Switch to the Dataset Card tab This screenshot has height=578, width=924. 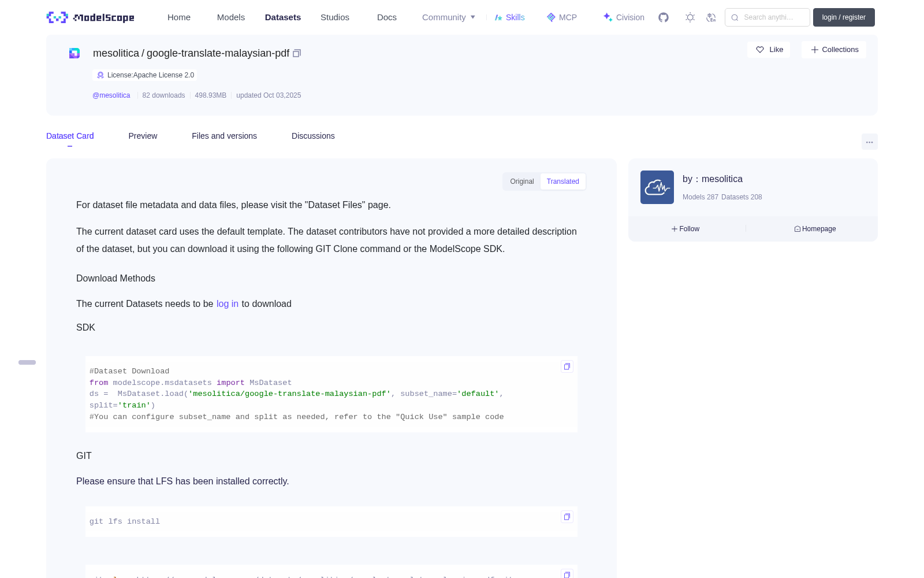tap(70, 136)
